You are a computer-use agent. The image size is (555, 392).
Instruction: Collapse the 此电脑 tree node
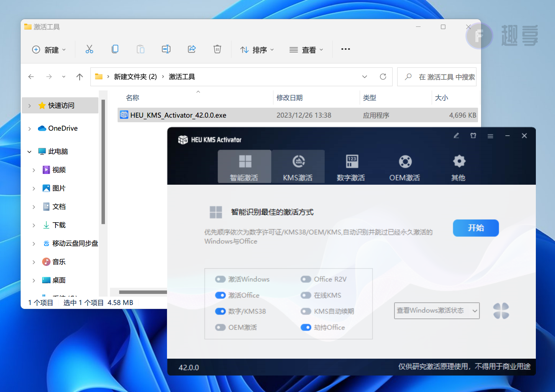point(29,152)
